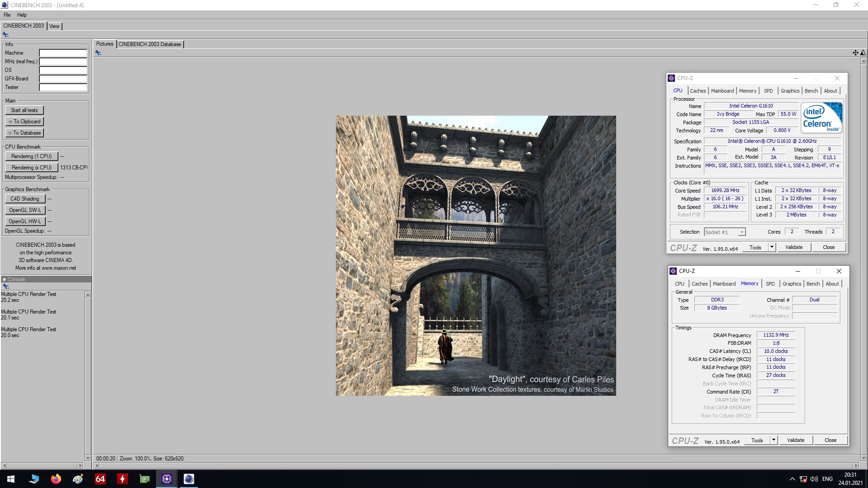Click the pin icon under the CINEBENCH 2003 tab

[5, 35]
